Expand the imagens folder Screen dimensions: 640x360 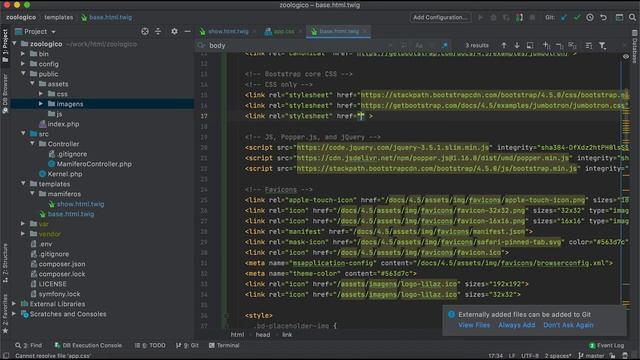point(41,104)
